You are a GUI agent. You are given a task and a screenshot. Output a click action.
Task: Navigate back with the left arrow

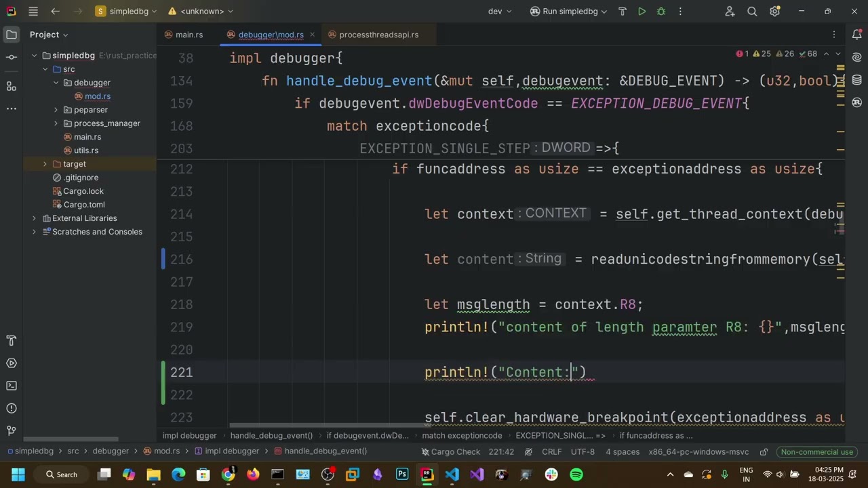pyautogui.click(x=56, y=12)
